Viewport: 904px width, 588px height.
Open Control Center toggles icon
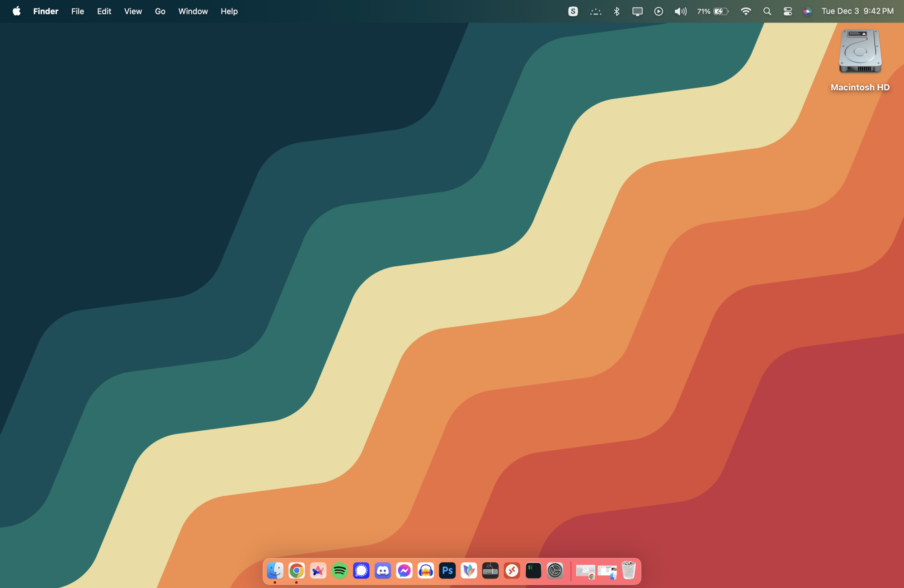(x=788, y=11)
